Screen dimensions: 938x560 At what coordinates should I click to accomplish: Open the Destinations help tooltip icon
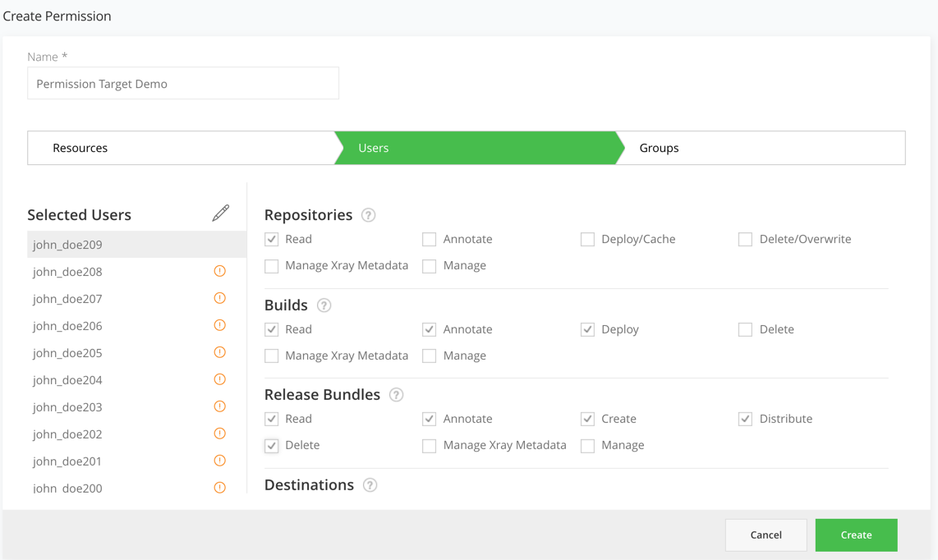click(370, 484)
